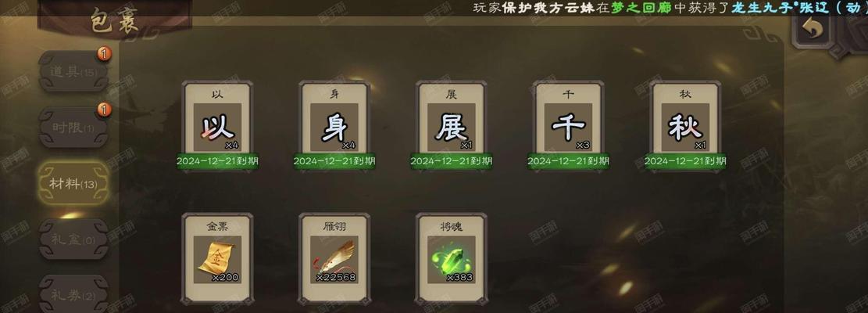This screenshot has width=868, height=313.
Task: Click expiry label under 秋 card
Action: point(685,161)
